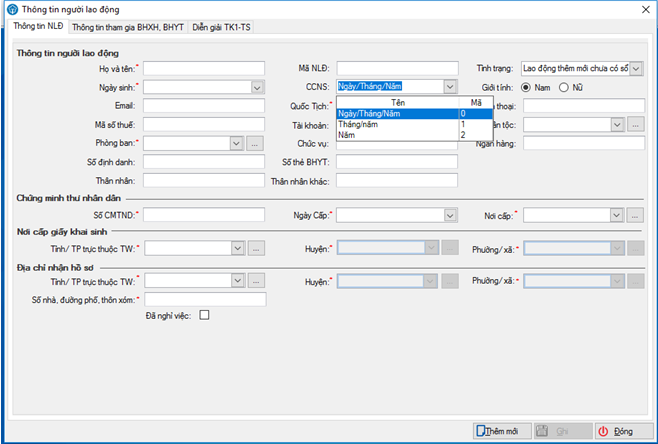Choose Năm option in CCNS list
This screenshot has width=658, height=444.
point(346,134)
